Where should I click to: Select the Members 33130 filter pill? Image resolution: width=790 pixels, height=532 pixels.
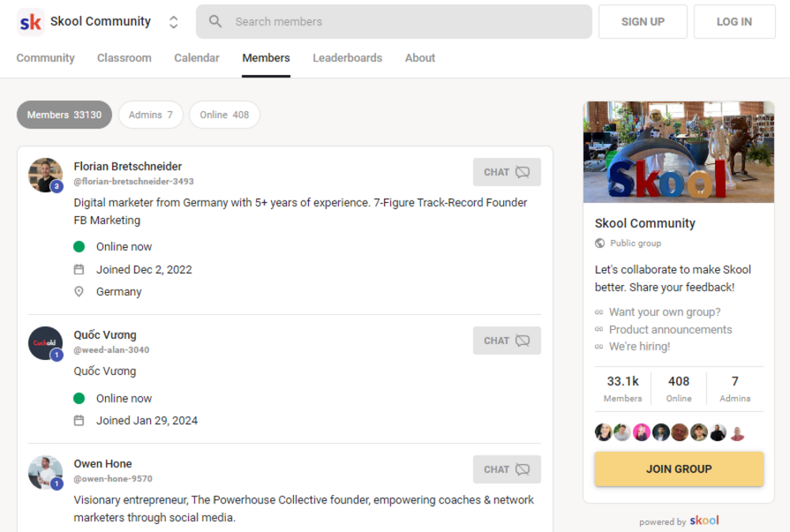pos(64,114)
